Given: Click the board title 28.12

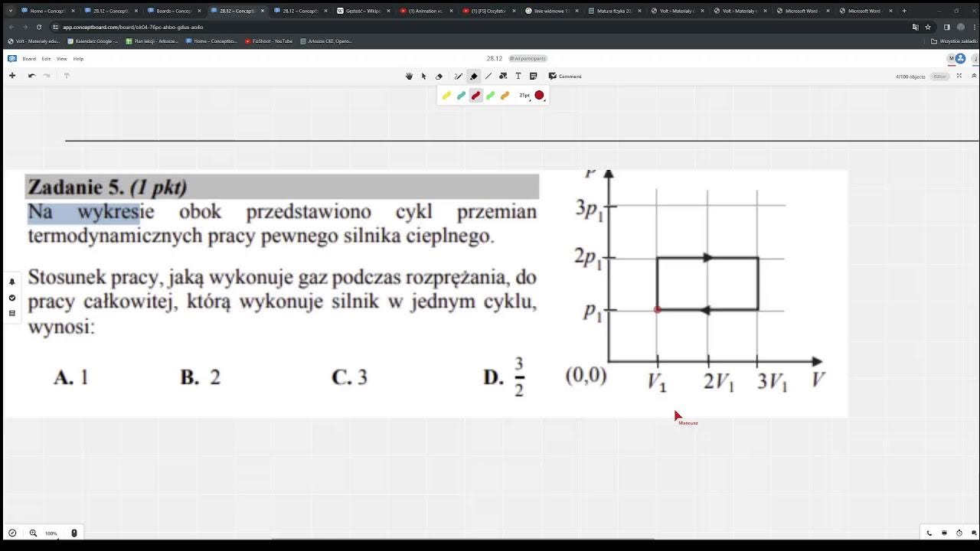Looking at the screenshot, I should coord(494,59).
